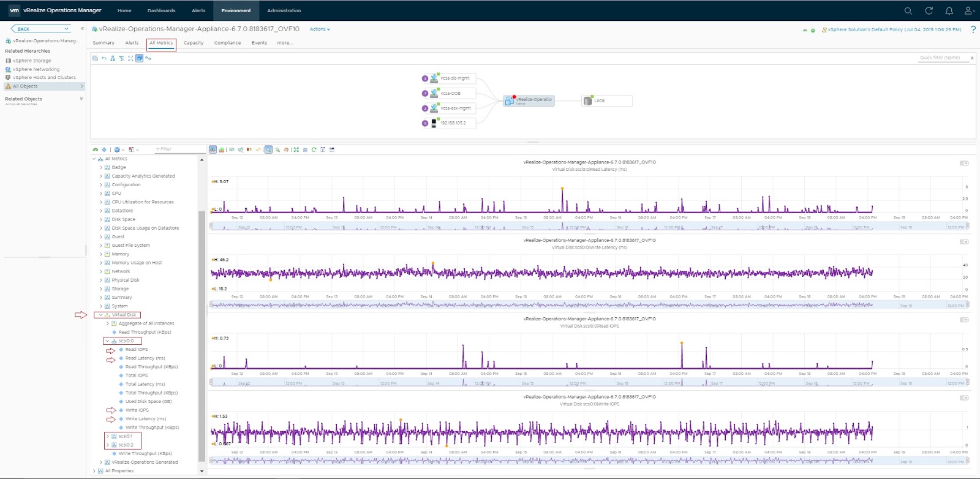
Task: Click the green arc icon above metric tree
Action: pos(95,149)
